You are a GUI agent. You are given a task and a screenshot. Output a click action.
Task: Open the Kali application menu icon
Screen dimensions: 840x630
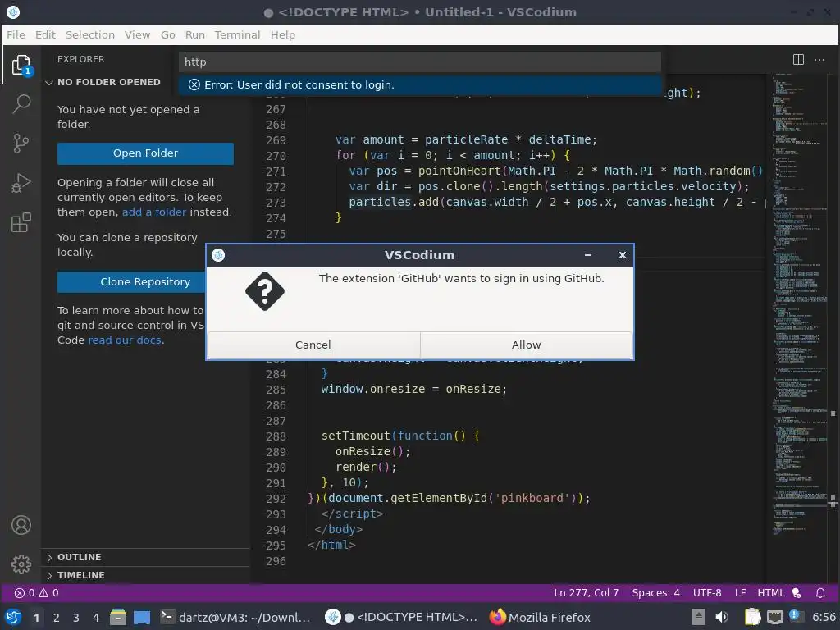pyautogui.click(x=13, y=617)
